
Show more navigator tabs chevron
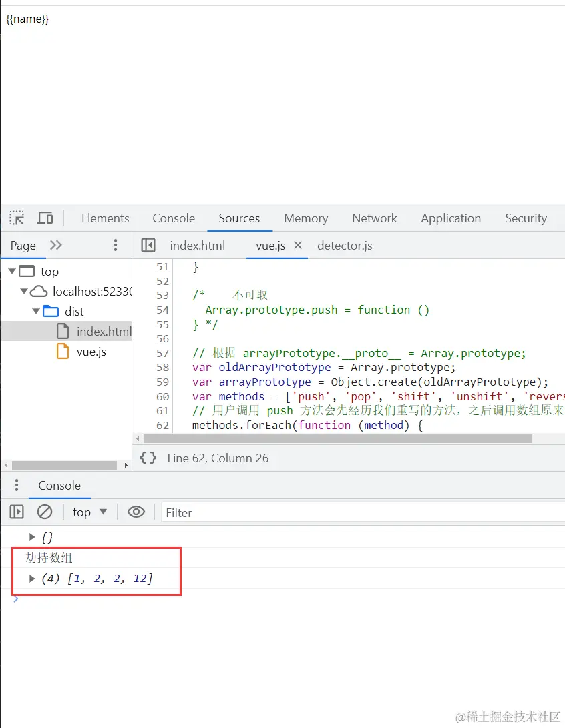[x=55, y=245]
